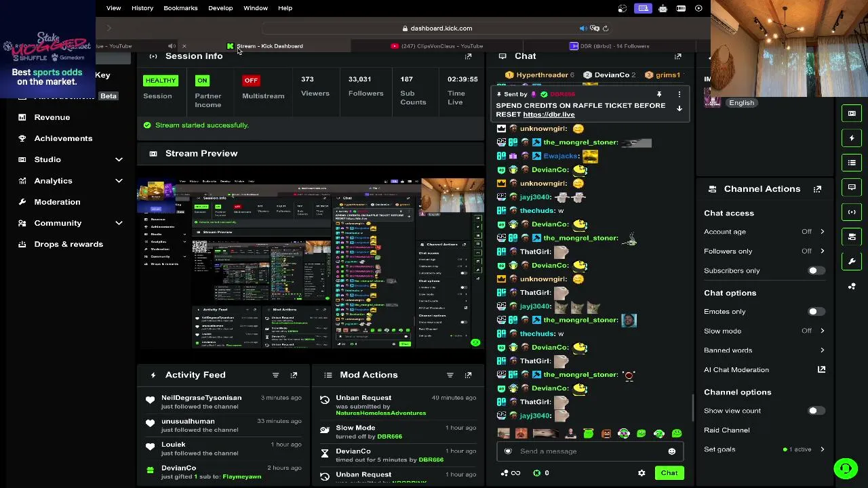
Task: Pop out the Chat panel
Action: [677, 56]
